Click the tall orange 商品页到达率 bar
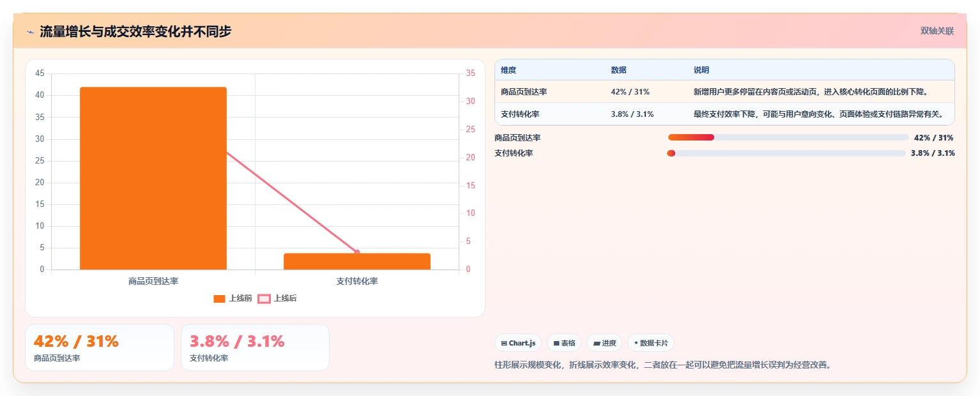 tap(153, 178)
